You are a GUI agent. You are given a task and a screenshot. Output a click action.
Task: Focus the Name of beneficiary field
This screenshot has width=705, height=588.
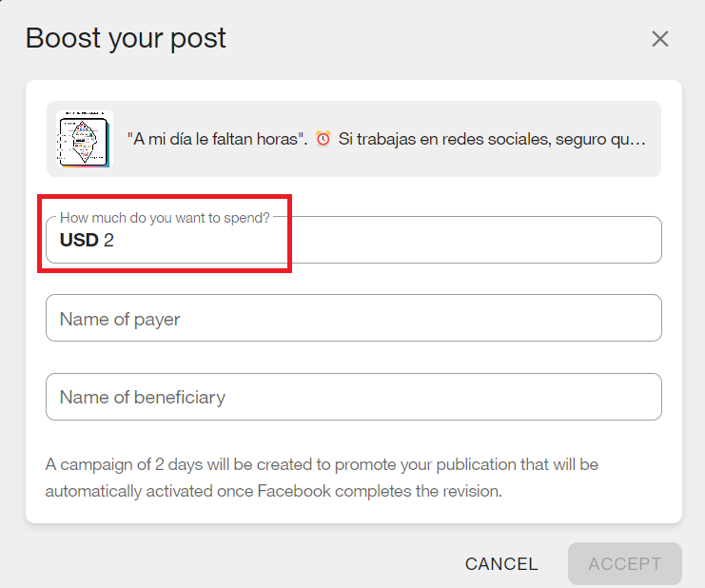point(353,397)
